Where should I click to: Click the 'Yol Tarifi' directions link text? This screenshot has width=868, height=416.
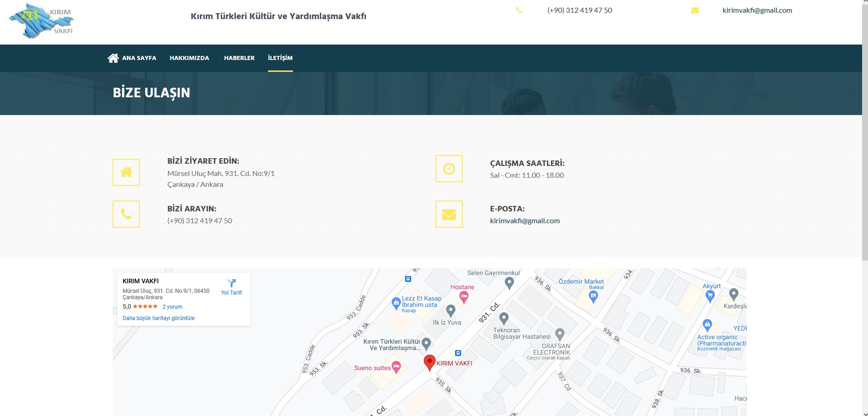(x=232, y=293)
